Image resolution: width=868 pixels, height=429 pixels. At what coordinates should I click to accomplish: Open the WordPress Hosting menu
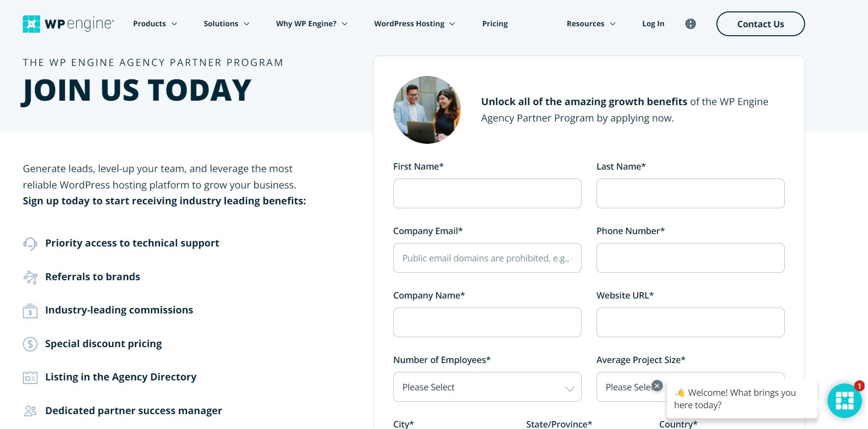coord(415,24)
